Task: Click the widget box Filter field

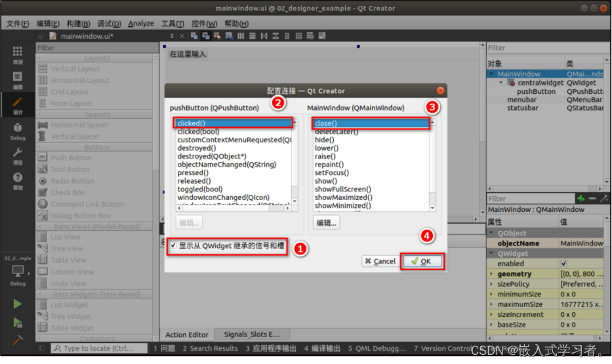Action: pyautogui.click(x=97, y=48)
